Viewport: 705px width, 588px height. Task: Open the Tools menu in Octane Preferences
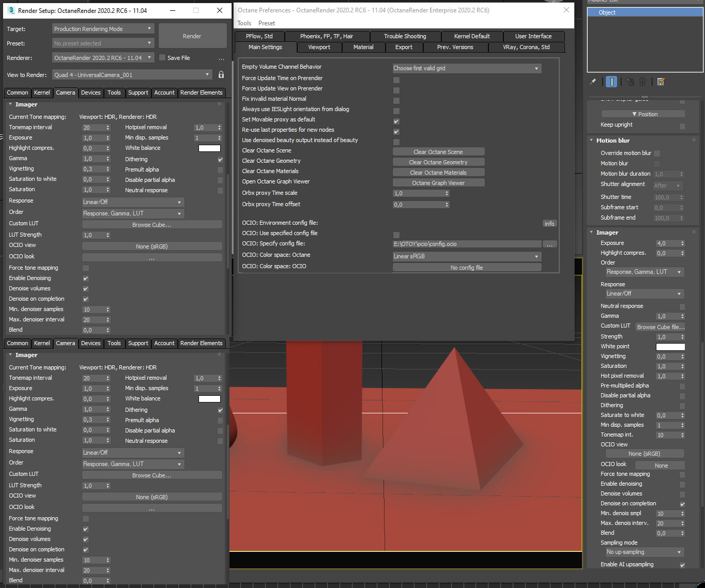coord(244,23)
